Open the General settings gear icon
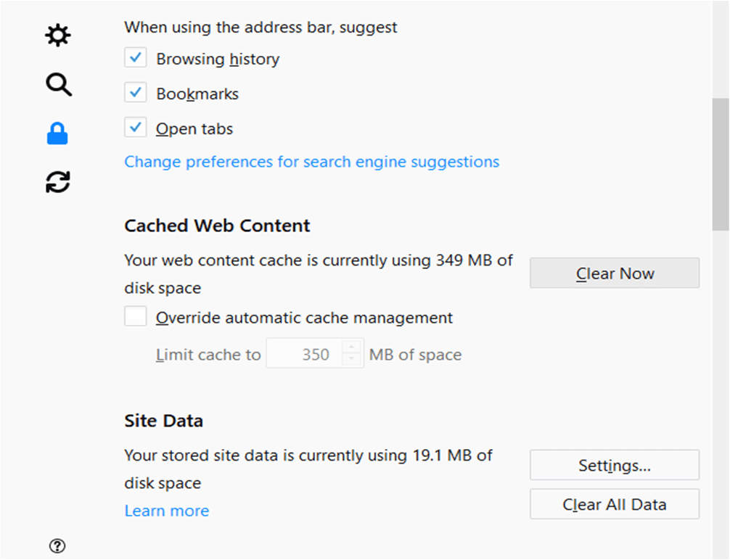The image size is (730, 560). pyautogui.click(x=58, y=36)
